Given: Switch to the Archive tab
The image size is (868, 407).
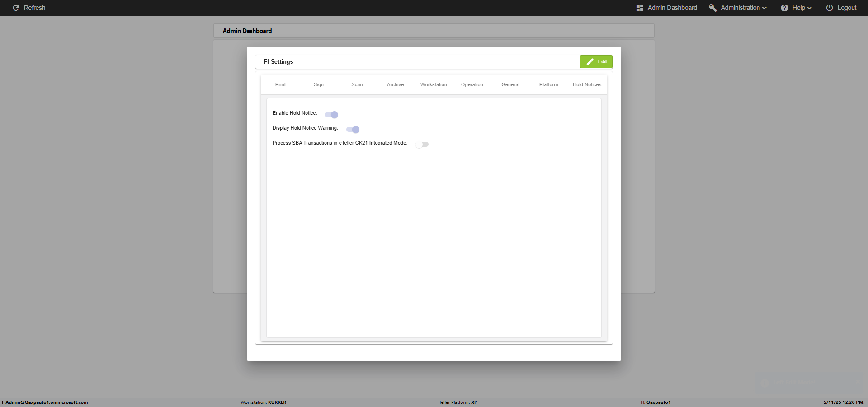Looking at the screenshot, I should [x=395, y=85].
